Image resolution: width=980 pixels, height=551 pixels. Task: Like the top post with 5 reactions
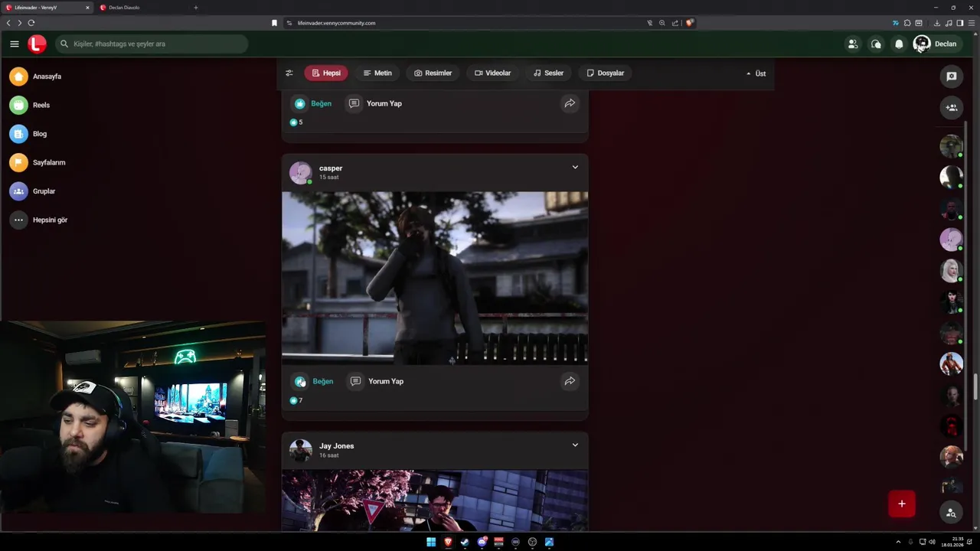point(312,103)
